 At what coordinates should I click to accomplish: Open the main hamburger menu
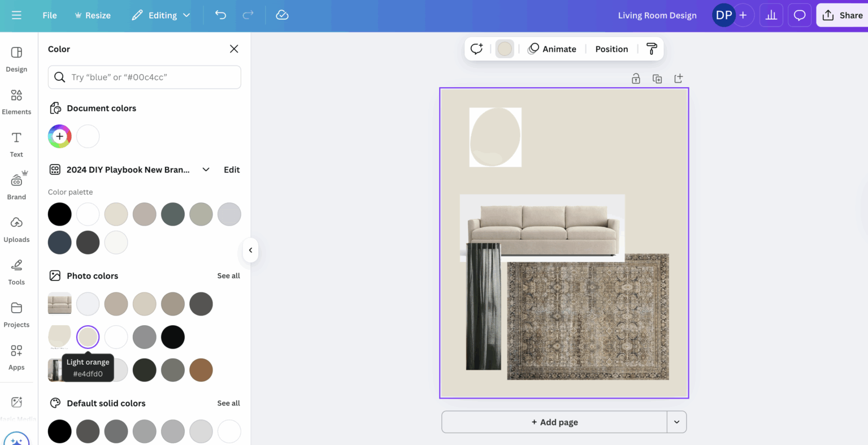click(x=16, y=15)
